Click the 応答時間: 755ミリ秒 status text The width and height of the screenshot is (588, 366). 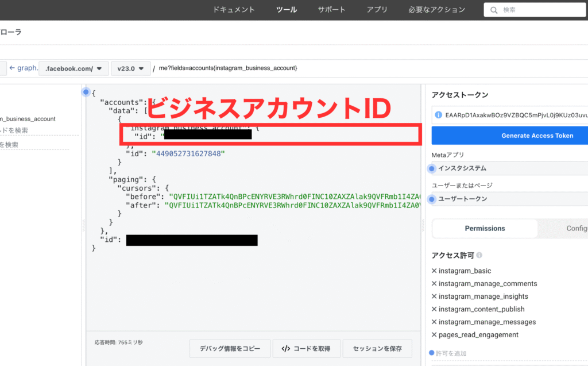[x=118, y=342]
